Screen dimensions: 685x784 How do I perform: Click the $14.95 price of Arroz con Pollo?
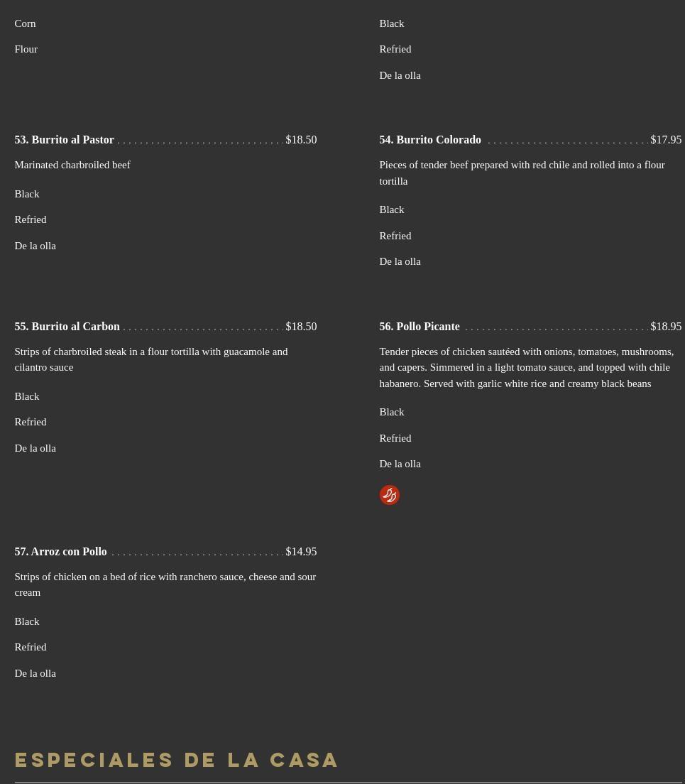click(x=301, y=552)
